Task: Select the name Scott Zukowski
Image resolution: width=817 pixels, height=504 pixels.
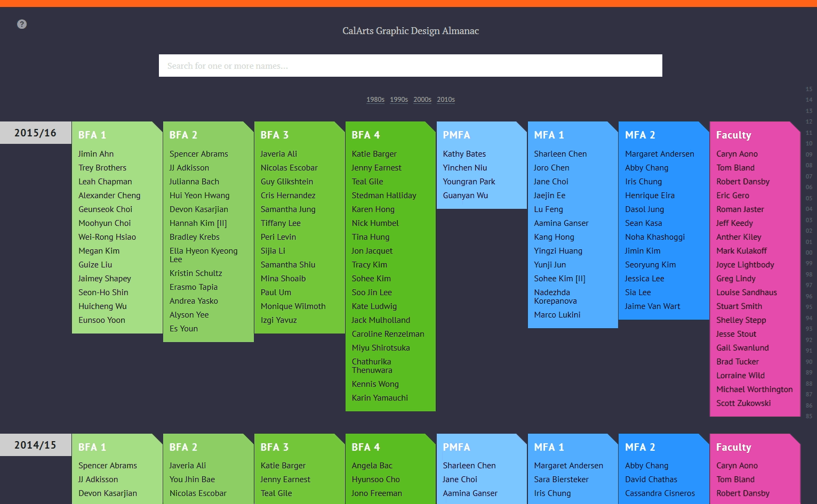Action: (743, 403)
